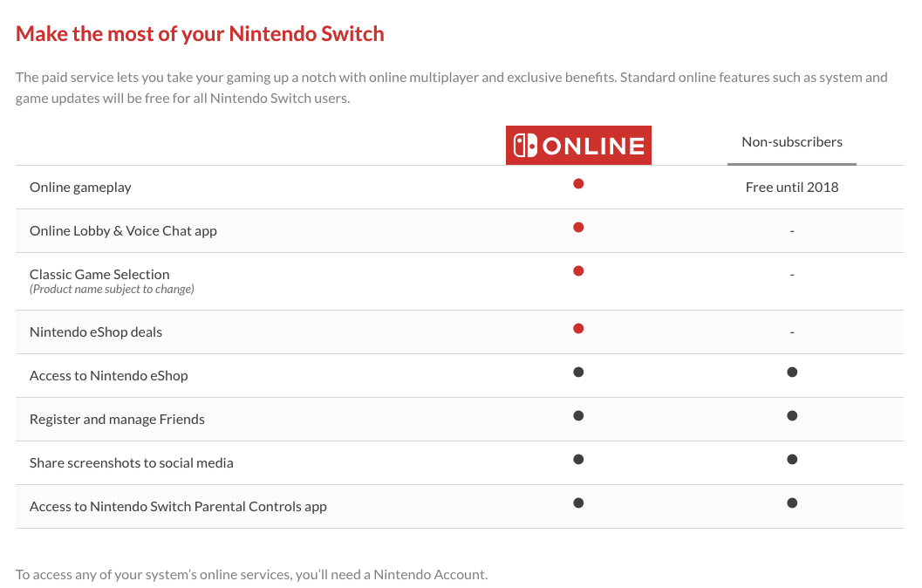This screenshot has height=588, width=922.
Task: Click Non-subscribers dot for Register and manage Friends
Action: [792, 416]
